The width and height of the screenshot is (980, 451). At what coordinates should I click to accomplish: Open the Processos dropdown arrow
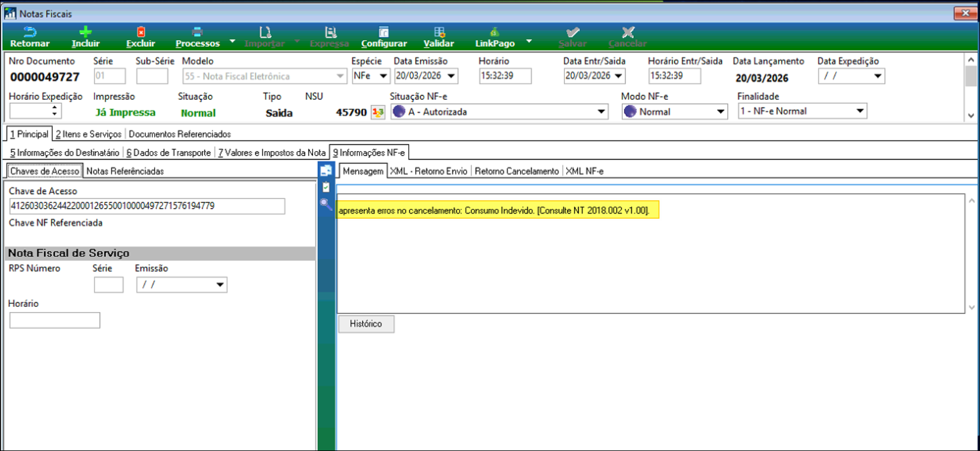[232, 41]
